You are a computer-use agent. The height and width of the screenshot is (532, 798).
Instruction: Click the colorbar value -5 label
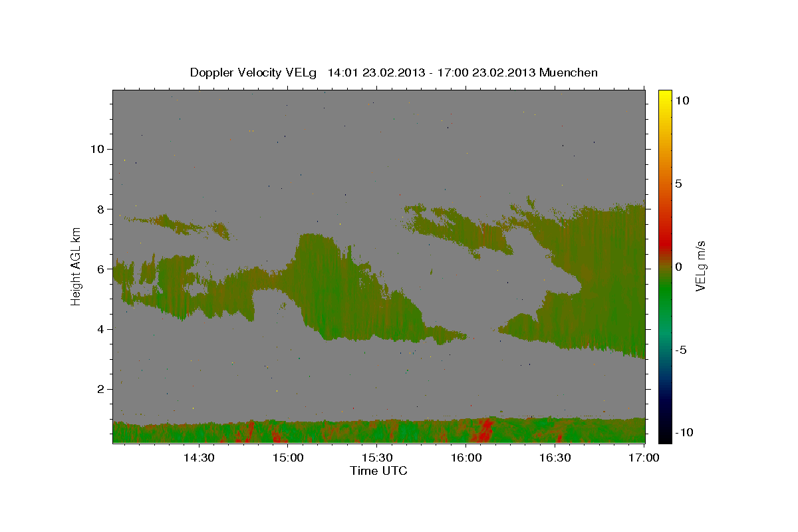681,350
